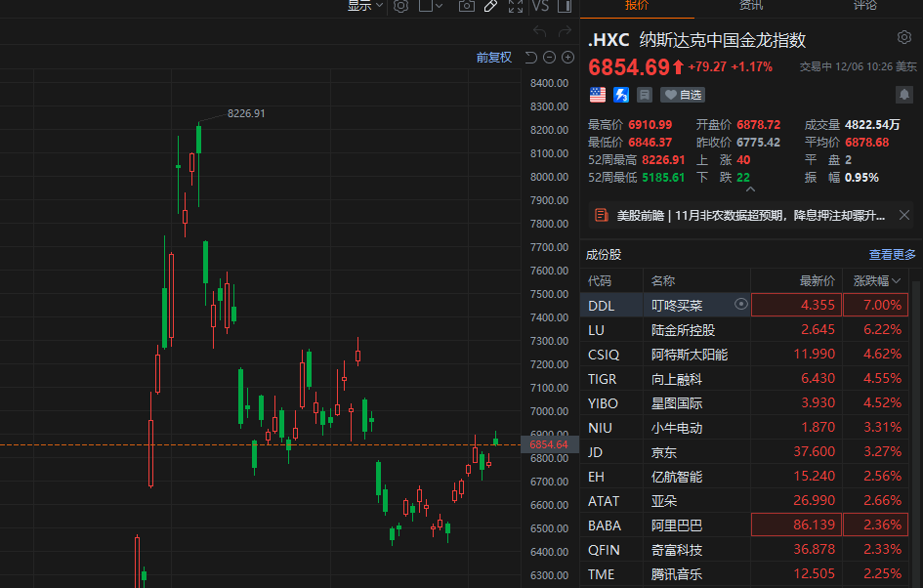
Task: Click the 成交量 value 4822.54万
Action: (x=872, y=125)
